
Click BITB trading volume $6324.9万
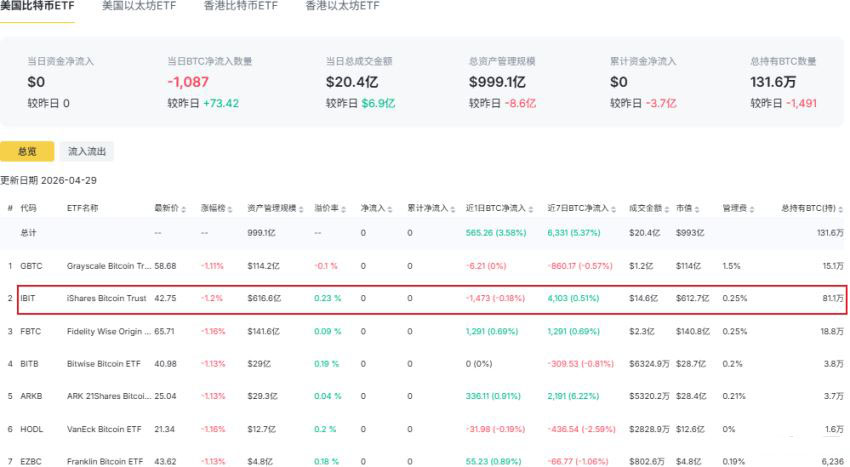pyautogui.click(x=649, y=363)
